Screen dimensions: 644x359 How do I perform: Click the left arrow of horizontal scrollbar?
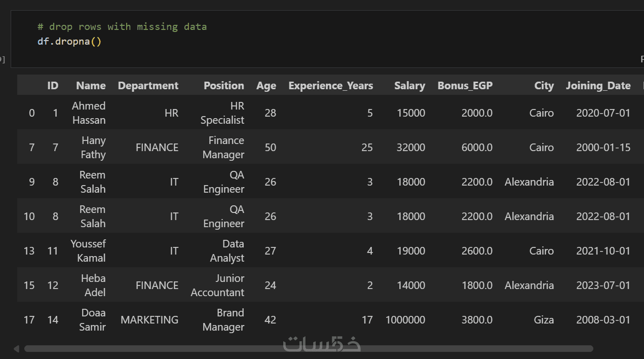point(16,349)
